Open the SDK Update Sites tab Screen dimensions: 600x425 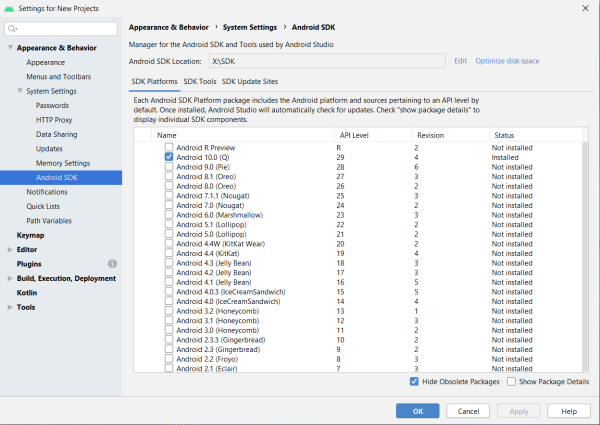pos(250,81)
